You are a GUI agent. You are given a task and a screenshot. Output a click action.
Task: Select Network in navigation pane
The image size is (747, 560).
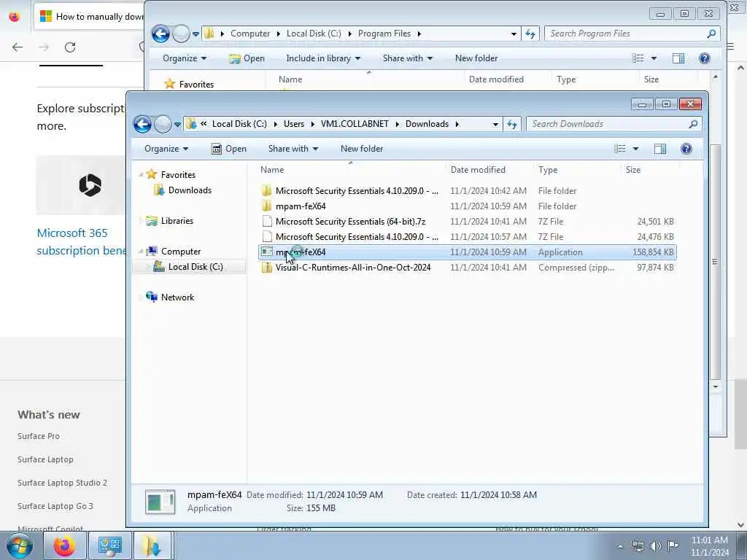177,297
